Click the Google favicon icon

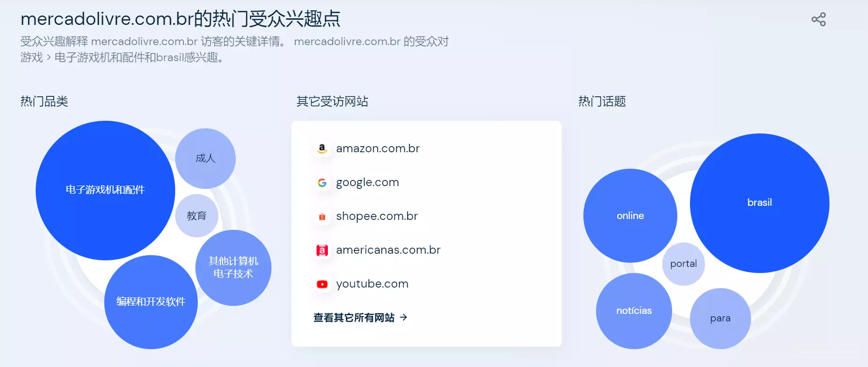(x=322, y=183)
